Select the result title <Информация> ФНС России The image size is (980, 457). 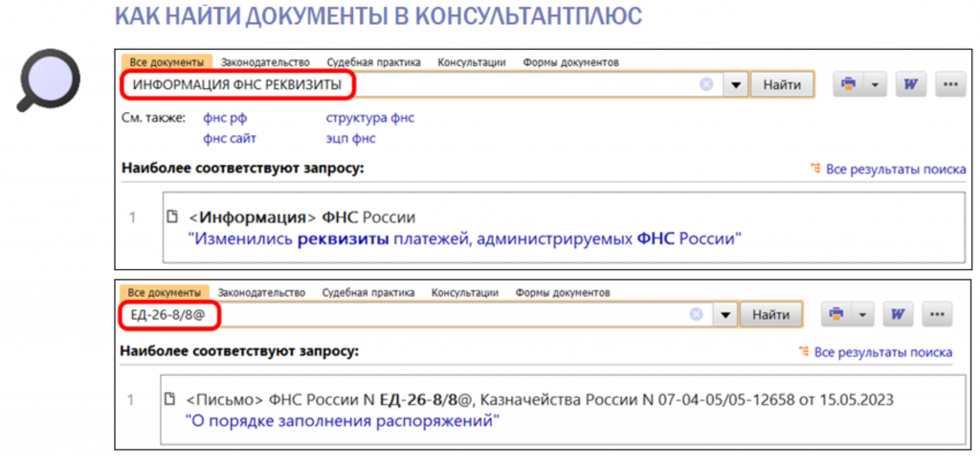click(x=301, y=217)
